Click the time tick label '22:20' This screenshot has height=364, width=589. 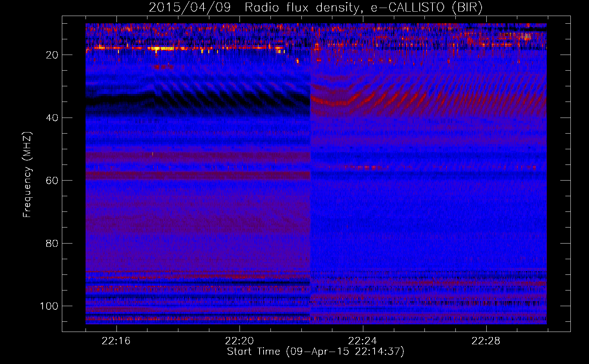(240, 341)
